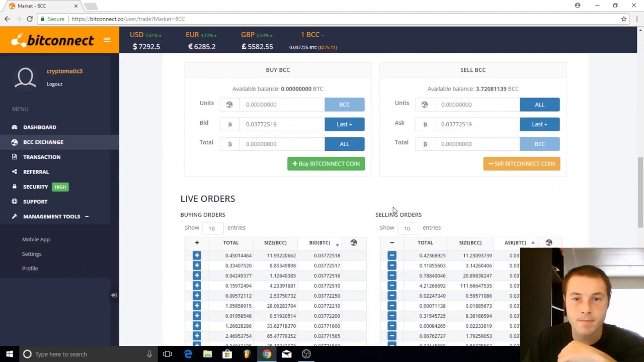The height and width of the screenshot is (362, 644).
Task: Click minus icon on the 0.42368925 sell order
Action: point(392,255)
